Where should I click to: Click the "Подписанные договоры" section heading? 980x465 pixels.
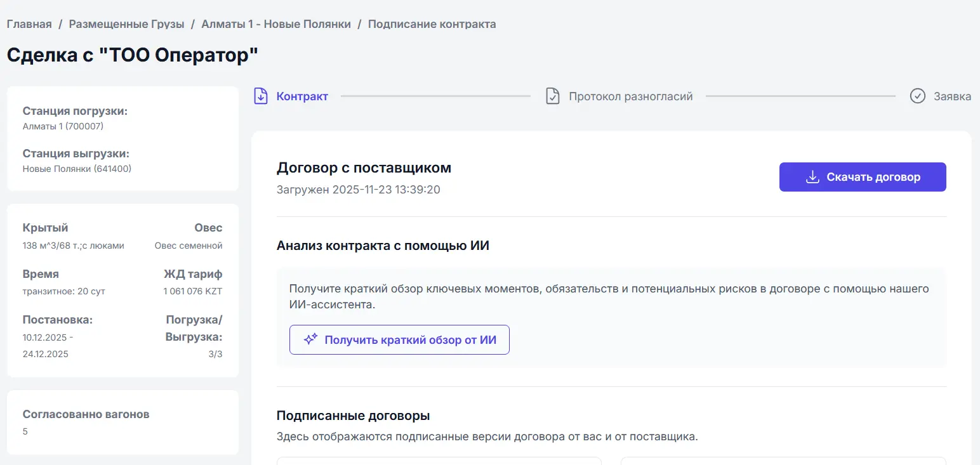(x=353, y=416)
